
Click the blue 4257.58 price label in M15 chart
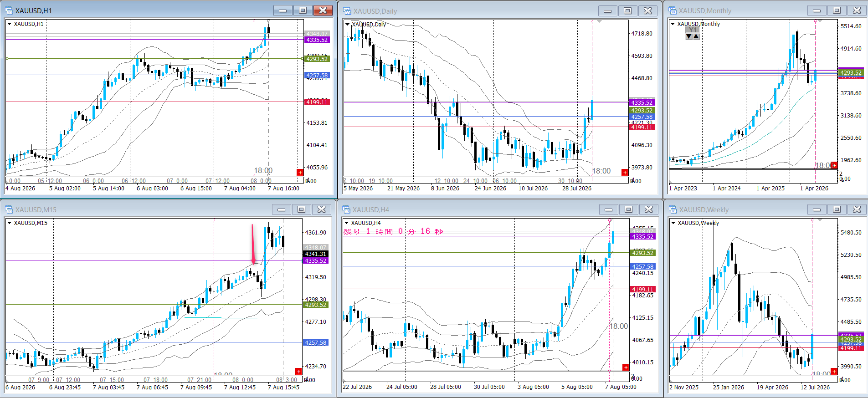point(315,342)
